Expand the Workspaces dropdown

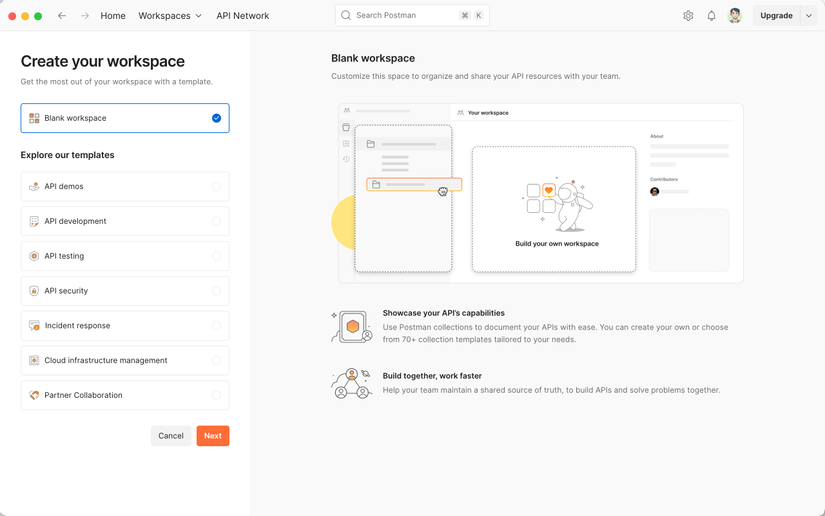[170, 16]
